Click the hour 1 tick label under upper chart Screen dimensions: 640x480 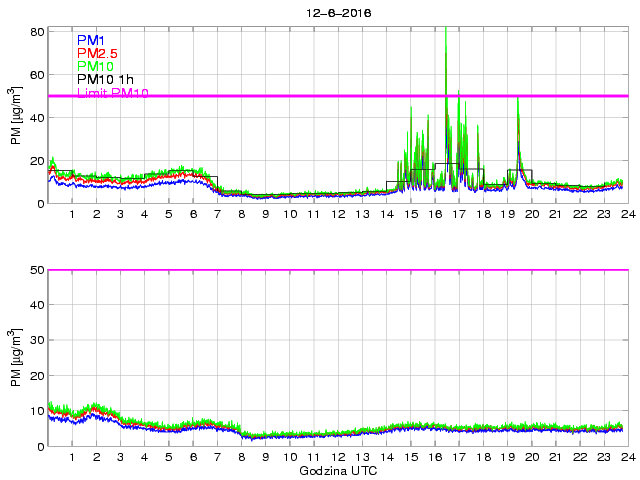[72, 215]
